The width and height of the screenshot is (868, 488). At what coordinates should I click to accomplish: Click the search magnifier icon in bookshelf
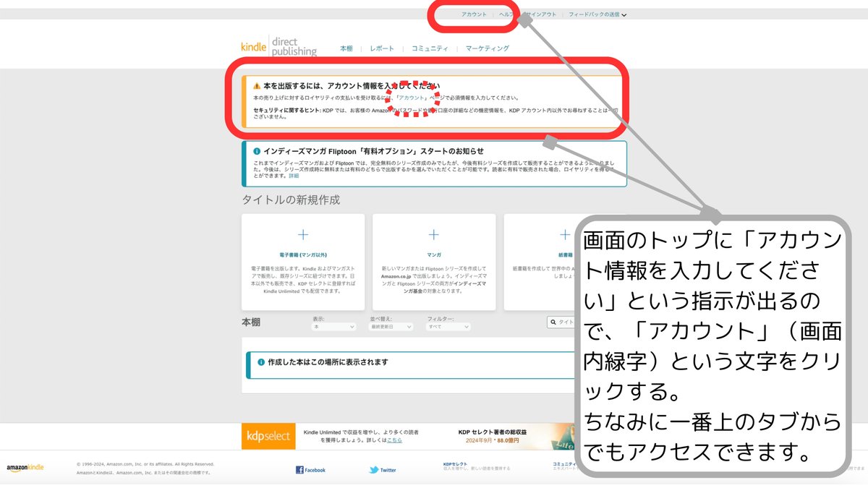click(x=553, y=322)
